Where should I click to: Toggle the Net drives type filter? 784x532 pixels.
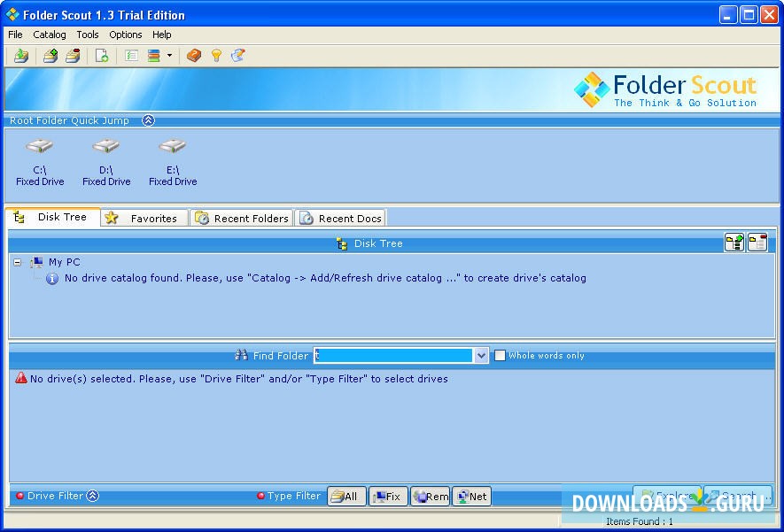471,497
